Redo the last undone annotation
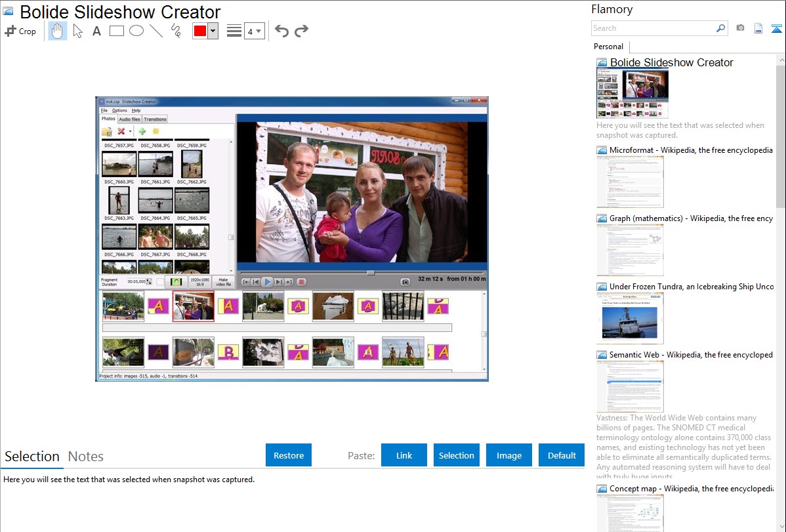Screen dimensions: 786x532 pos(302,31)
